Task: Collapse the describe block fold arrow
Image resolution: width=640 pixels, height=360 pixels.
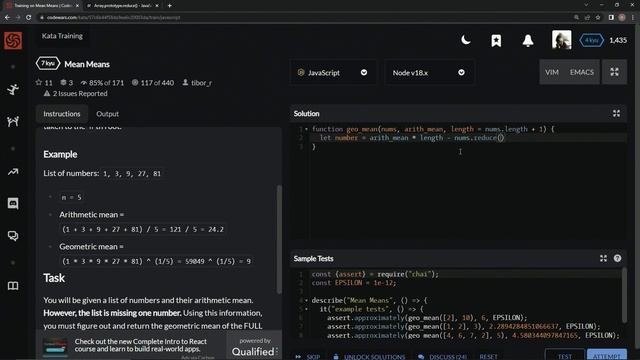Action: click(307, 300)
